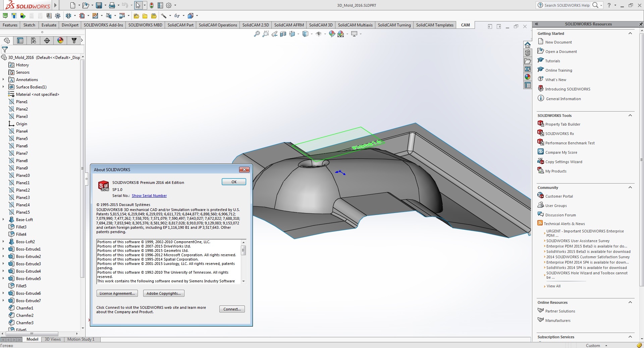Switch to the Evaluate tab
This screenshot has width=644, height=348.
pos(49,25)
